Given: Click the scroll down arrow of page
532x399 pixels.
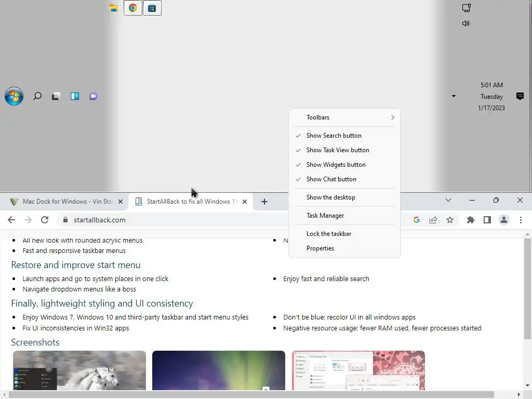Looking at the screenshot, I should click(527, 385).
